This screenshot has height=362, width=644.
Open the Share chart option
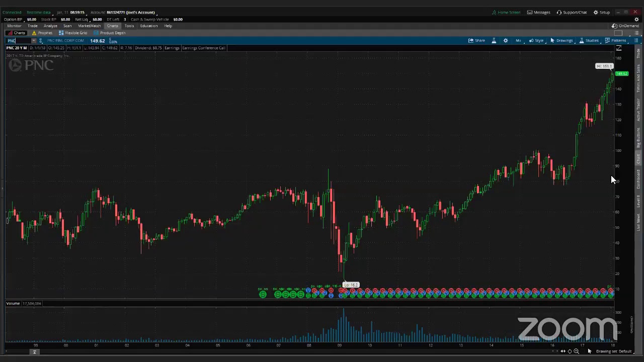click(476, 40)
